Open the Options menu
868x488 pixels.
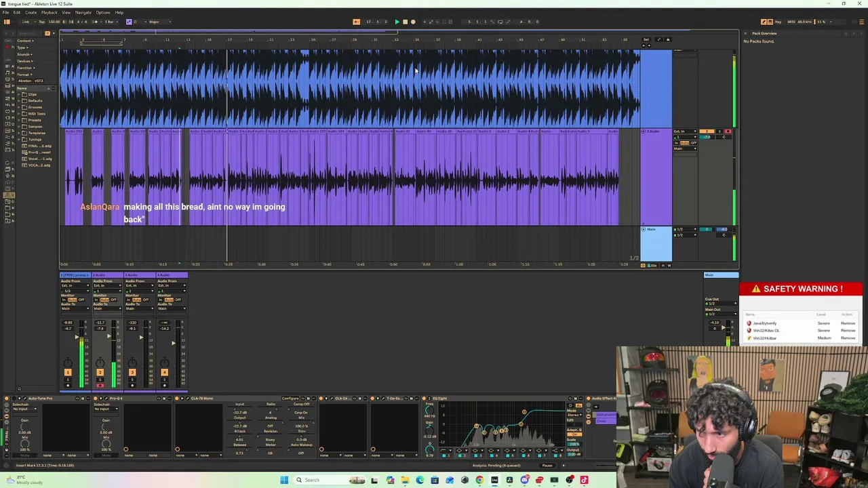(103, 12)
